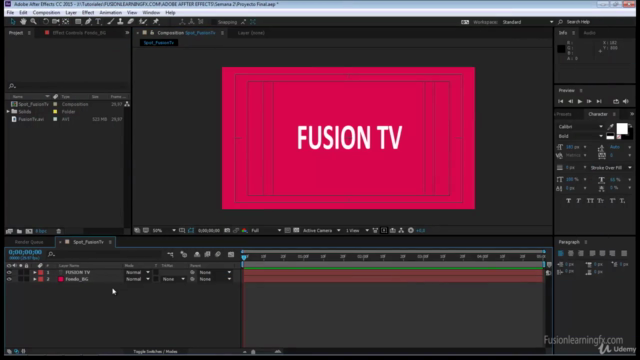Expand the FUSION TV layer properties

pyautogui.click(x=35, y=272)
